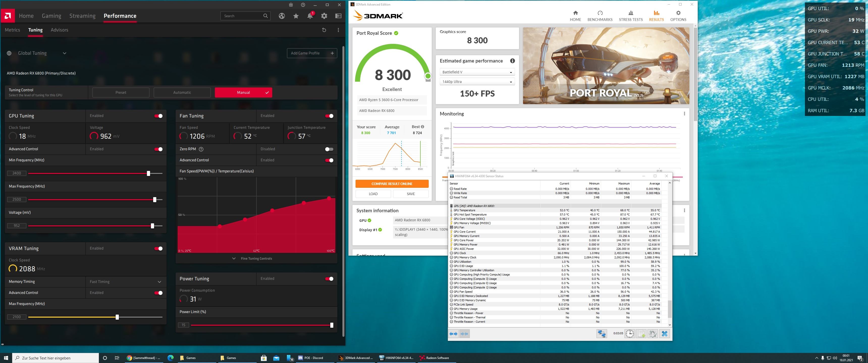
Task: Toggle the GPU Tuning switch
Action: [158, 116]
